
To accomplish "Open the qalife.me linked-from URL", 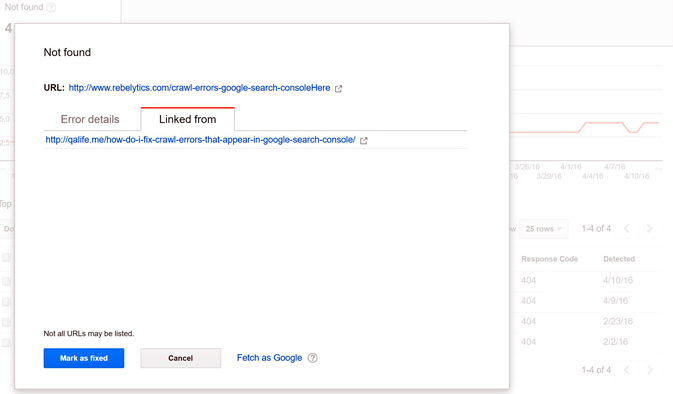I will pos(200,140).
